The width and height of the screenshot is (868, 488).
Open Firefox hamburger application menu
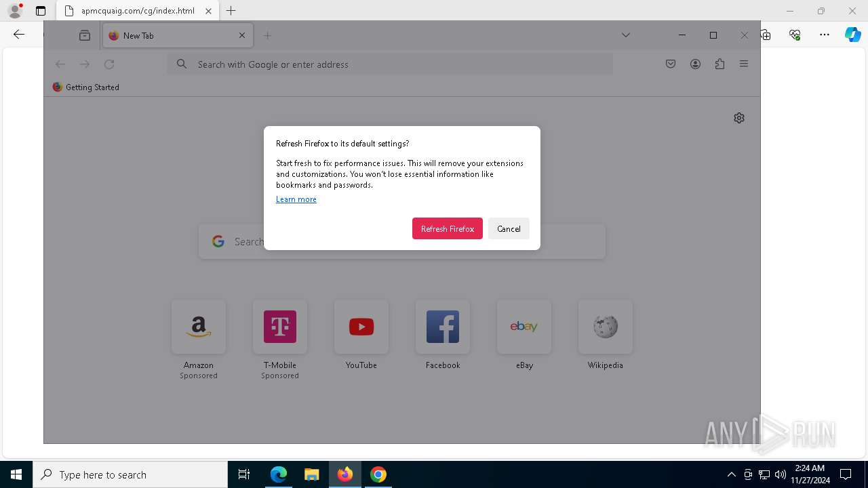coord(744,64)
